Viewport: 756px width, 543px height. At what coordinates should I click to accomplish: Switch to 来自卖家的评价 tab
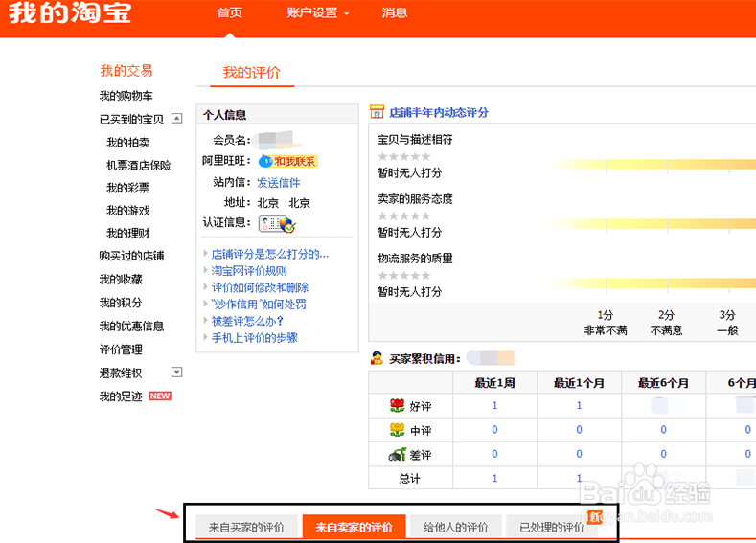coord(354,527)
